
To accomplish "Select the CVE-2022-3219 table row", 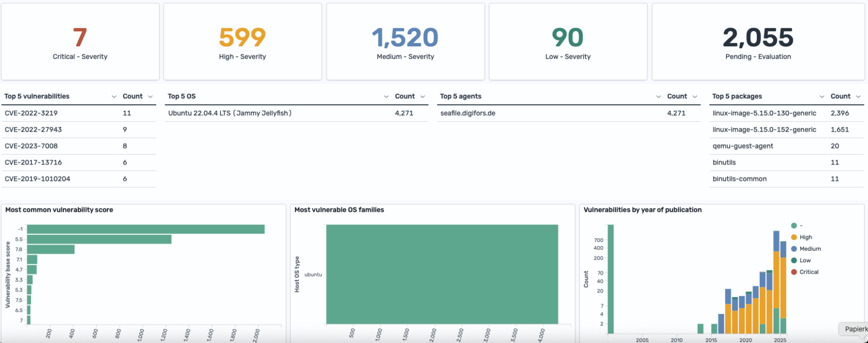I will coord(31,113).
